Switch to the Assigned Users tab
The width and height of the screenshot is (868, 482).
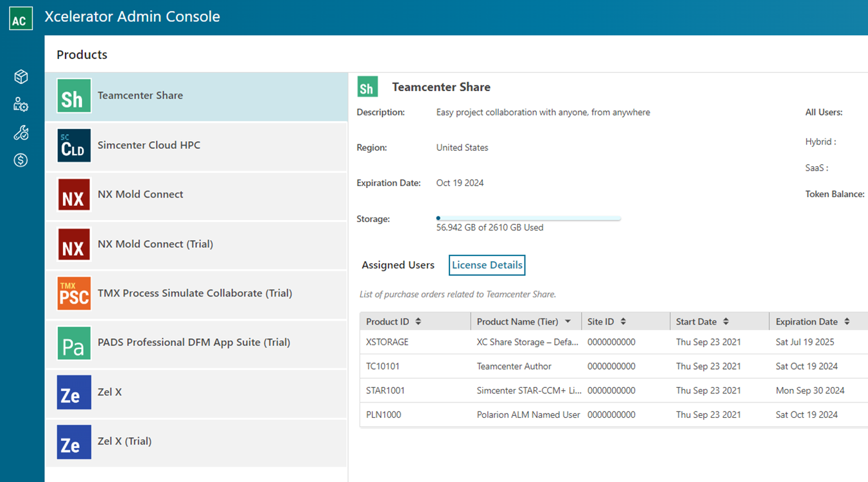[x=397, y=265]
